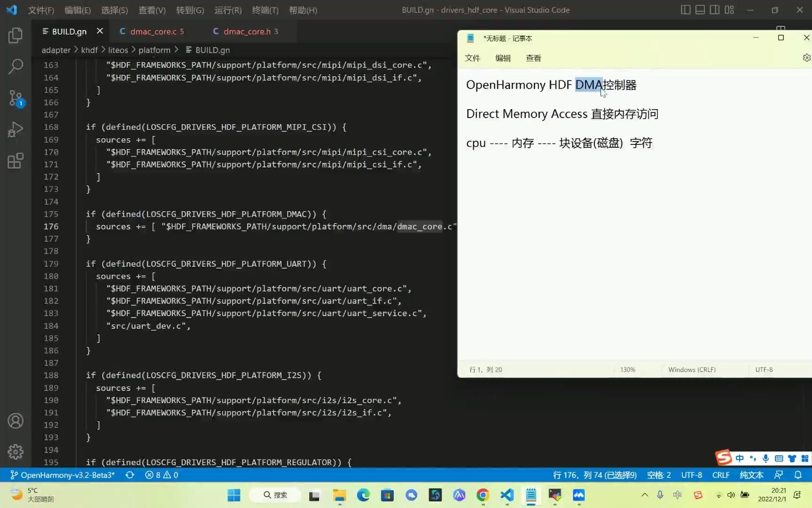812x508 pixels.
Task: Open the OpenHarmony-v3.2-Beta3 branch selector
Action: (x=62, y=475)
